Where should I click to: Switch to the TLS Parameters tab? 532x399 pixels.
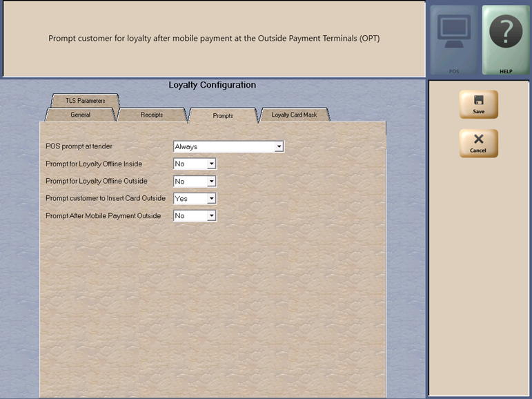[x=86, y=101]
